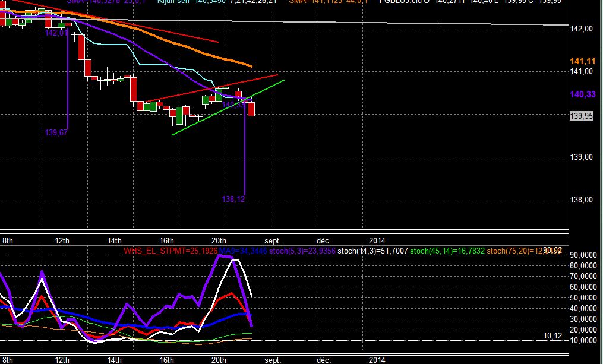
Task: Click the 10,0000 indicator scale label
Action: click(x=583, y=341)
